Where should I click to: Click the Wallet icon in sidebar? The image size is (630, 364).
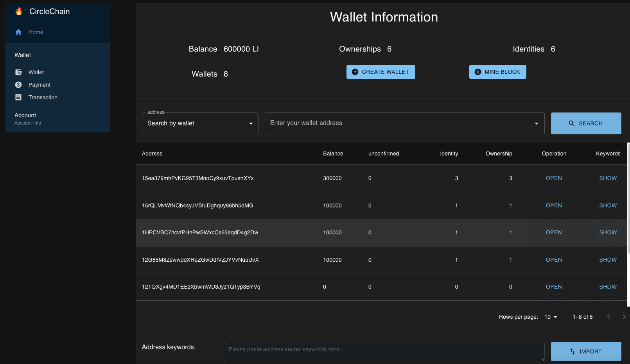click(x=18, y=72)
